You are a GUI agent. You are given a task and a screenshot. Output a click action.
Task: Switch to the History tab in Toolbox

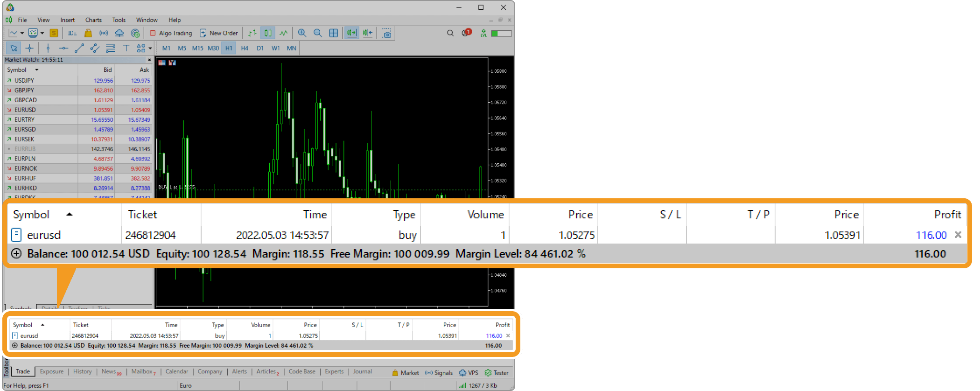click(83, 372)
